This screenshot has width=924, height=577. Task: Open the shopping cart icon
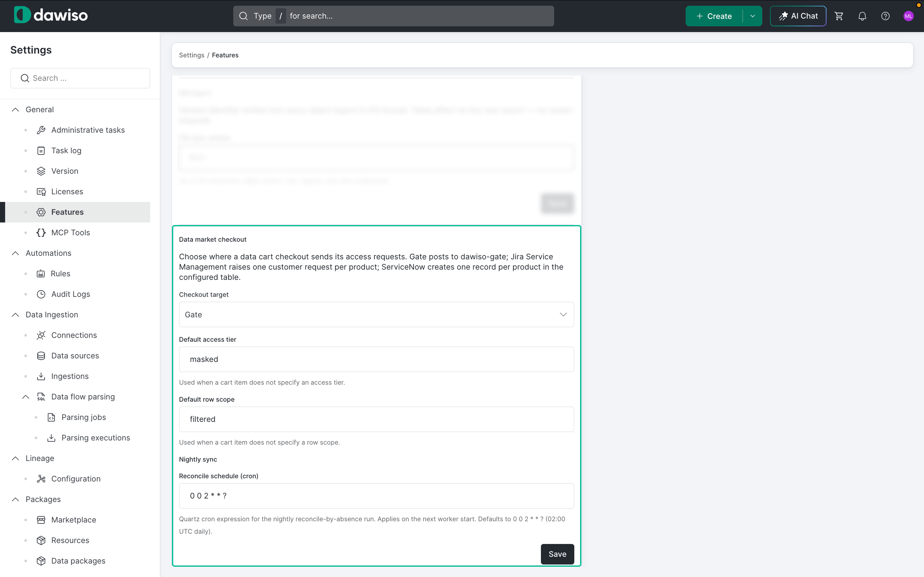point(839,16)
